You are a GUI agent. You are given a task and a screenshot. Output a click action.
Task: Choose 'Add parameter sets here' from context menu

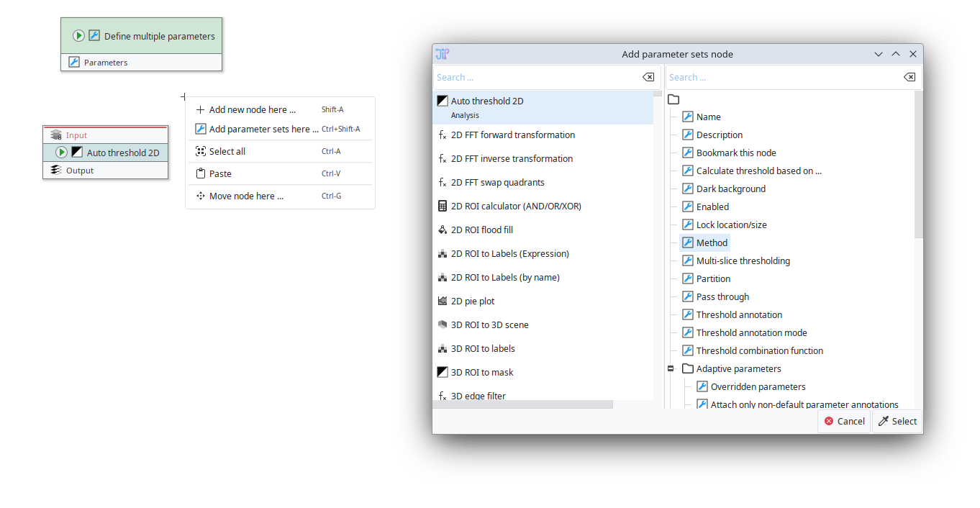263,130
